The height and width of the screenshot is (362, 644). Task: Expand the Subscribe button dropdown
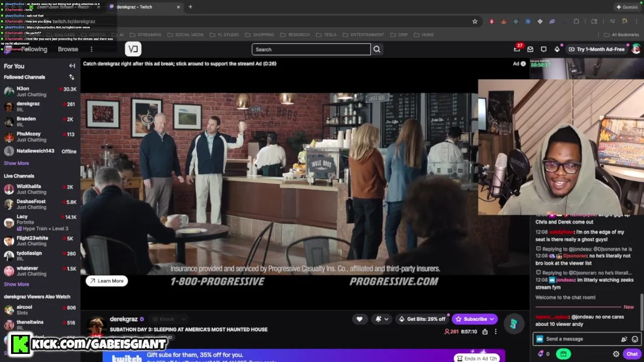[492, 319]
